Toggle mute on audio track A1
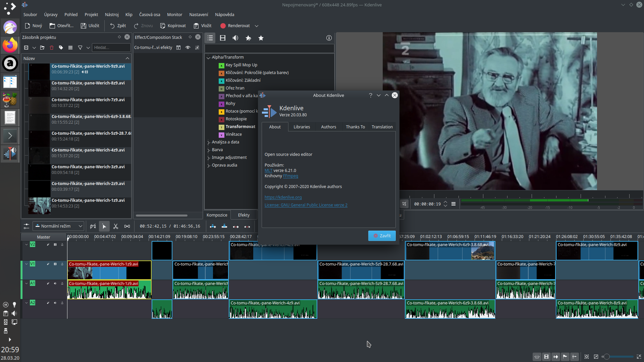 (55, 283)
